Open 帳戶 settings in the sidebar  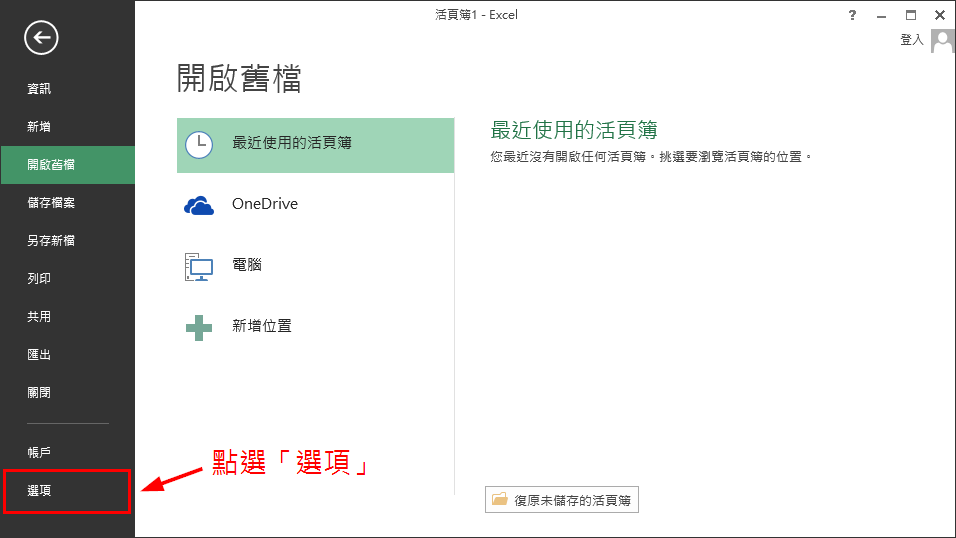(x=39, y=453)
